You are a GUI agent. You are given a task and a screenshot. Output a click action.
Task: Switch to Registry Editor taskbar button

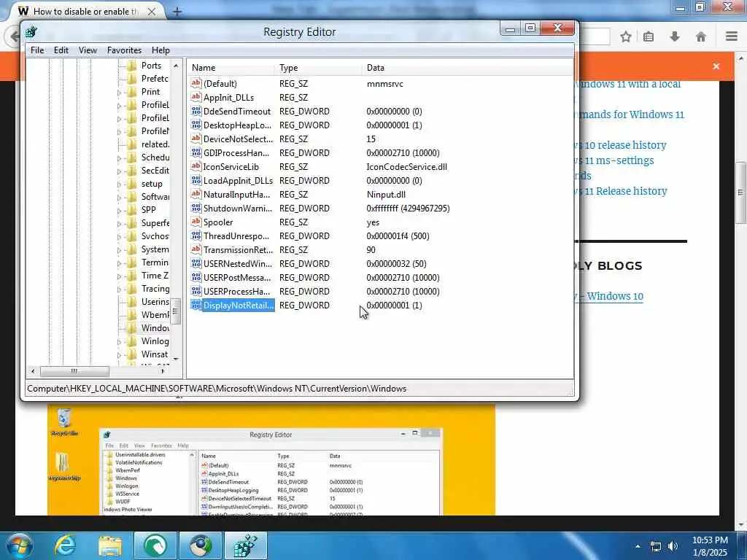(245, 545)
